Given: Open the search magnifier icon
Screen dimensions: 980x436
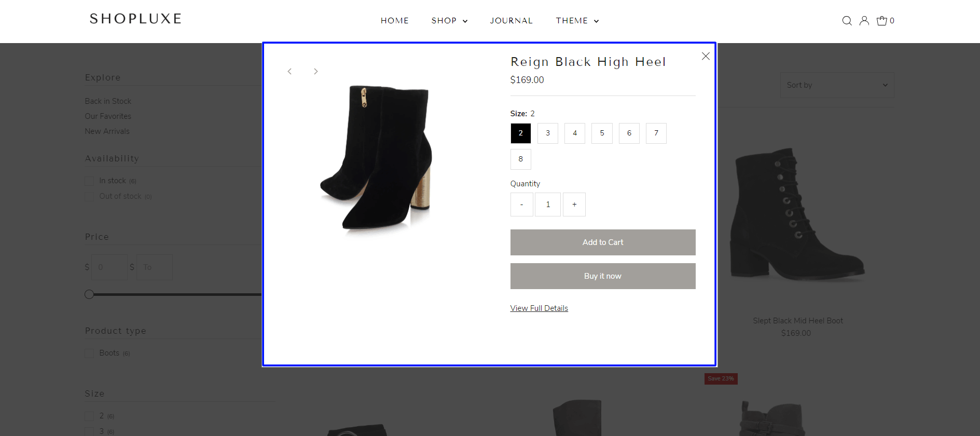Looking at the screenshot, I should [x=847, y=21].
